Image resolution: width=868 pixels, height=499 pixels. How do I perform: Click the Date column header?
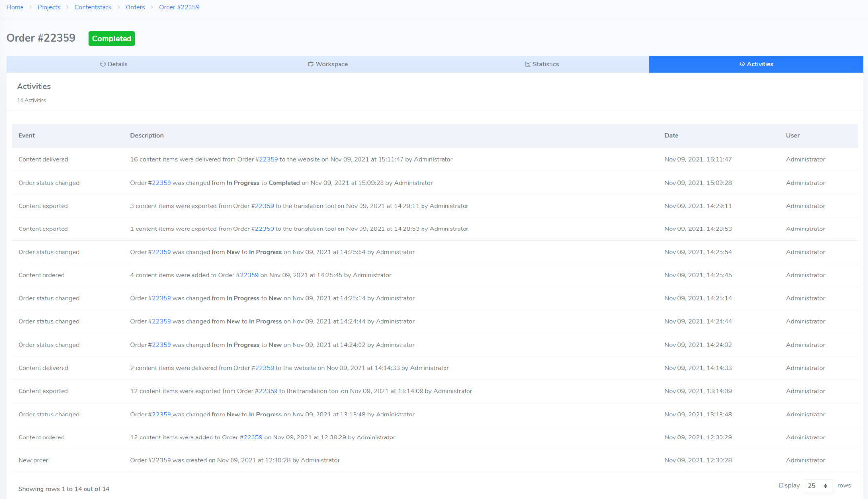(671, 136)
